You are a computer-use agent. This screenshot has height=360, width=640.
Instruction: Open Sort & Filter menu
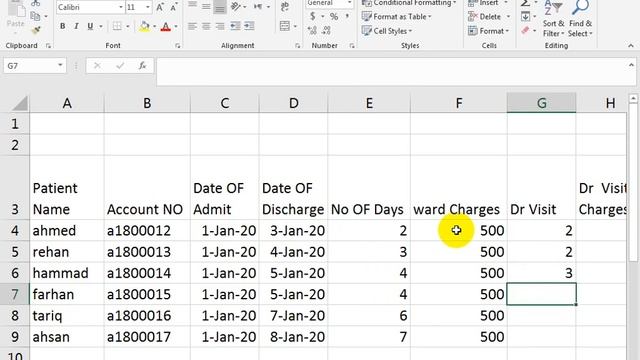coord(553,19)
